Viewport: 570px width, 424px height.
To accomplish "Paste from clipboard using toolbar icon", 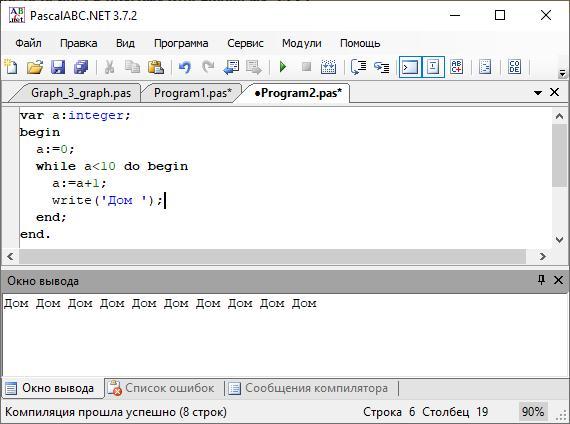I will pyautogui.click(x=156, y=67).
